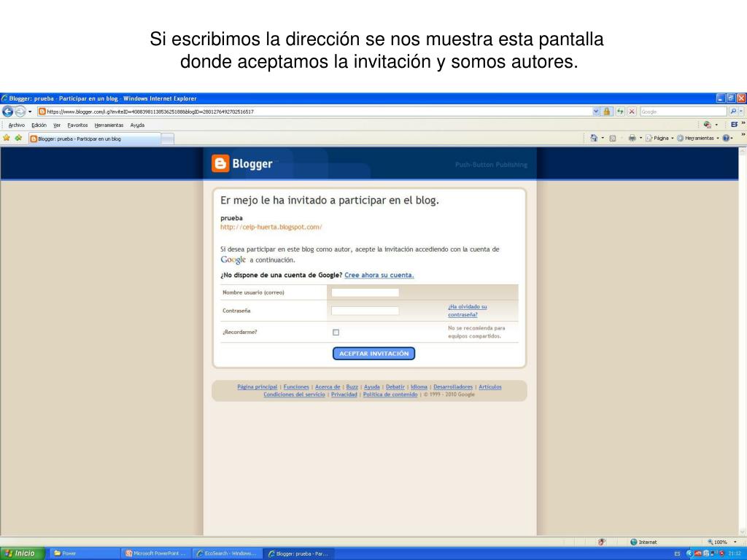The width and height of the screenshot is (747, 560).
Task: Open the Página principal footer link
Action: [x=258, y=386]
